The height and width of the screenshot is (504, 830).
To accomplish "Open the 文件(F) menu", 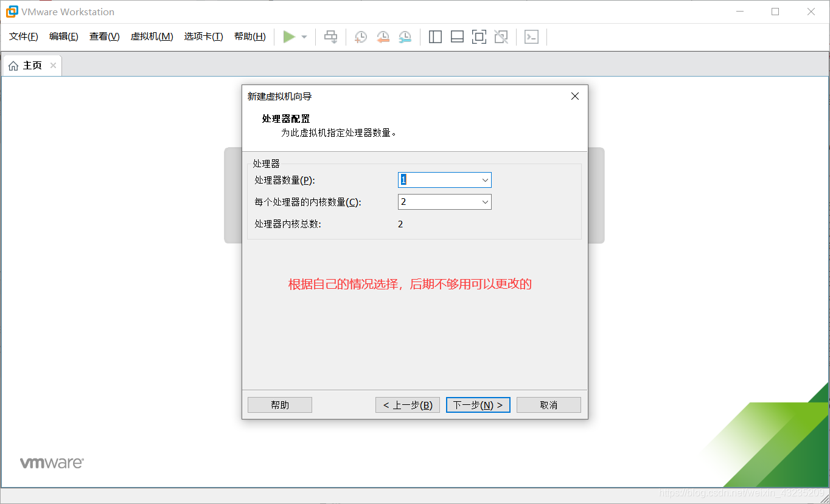I will coord(24,36).
